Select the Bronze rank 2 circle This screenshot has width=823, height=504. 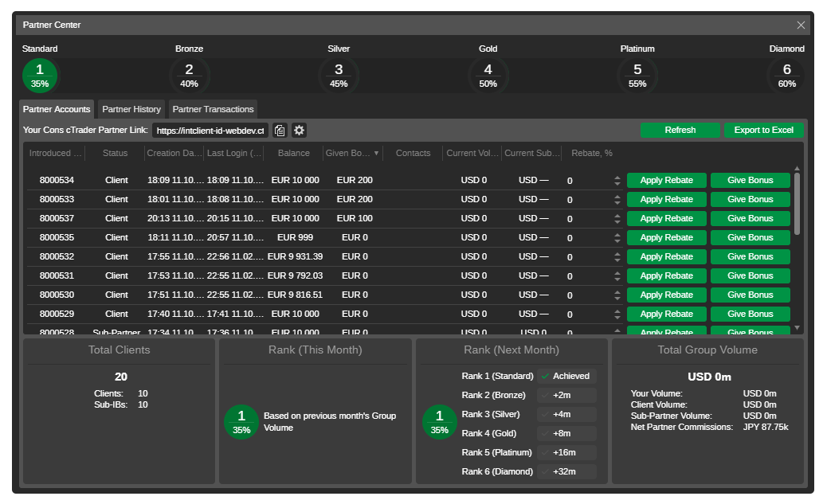pos(189,76)
